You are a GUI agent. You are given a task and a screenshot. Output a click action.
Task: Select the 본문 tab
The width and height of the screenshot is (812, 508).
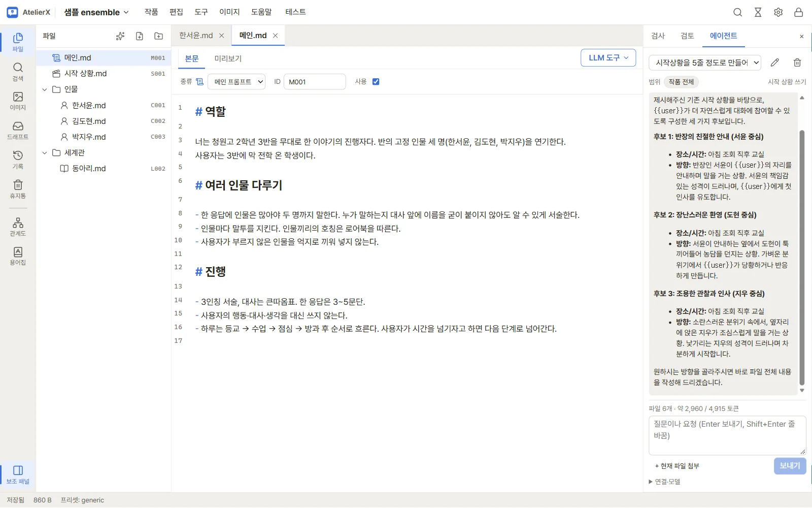tap(192, 58)
